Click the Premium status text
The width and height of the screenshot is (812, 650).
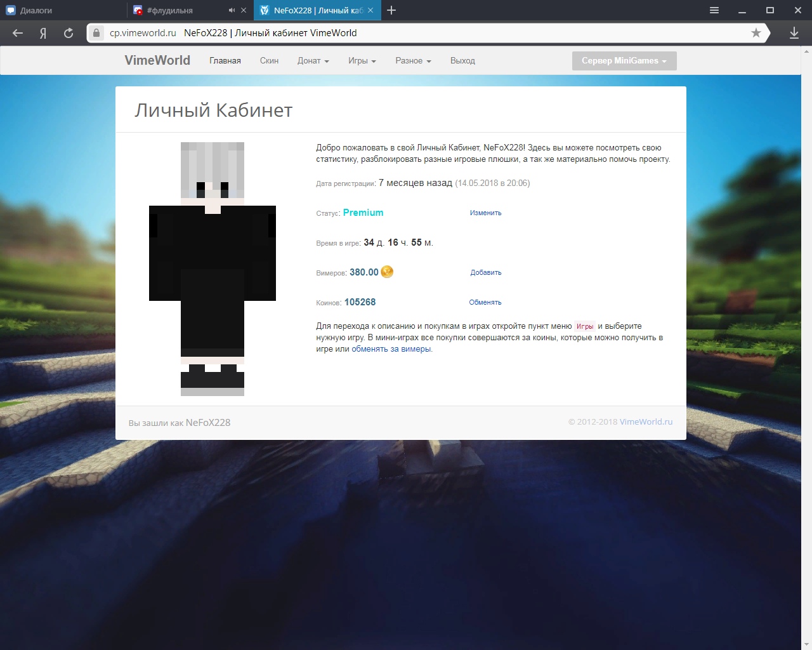pos(363,213)
